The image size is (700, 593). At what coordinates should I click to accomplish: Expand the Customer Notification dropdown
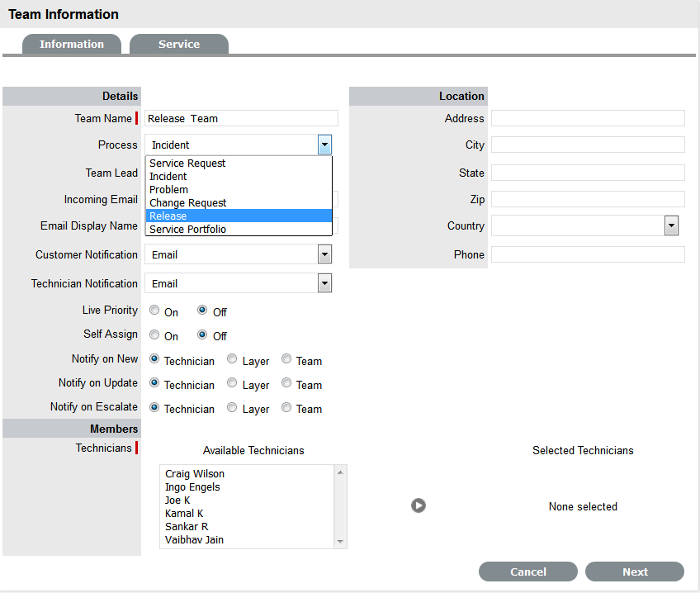pyautogui.click(x=324, y=254)
